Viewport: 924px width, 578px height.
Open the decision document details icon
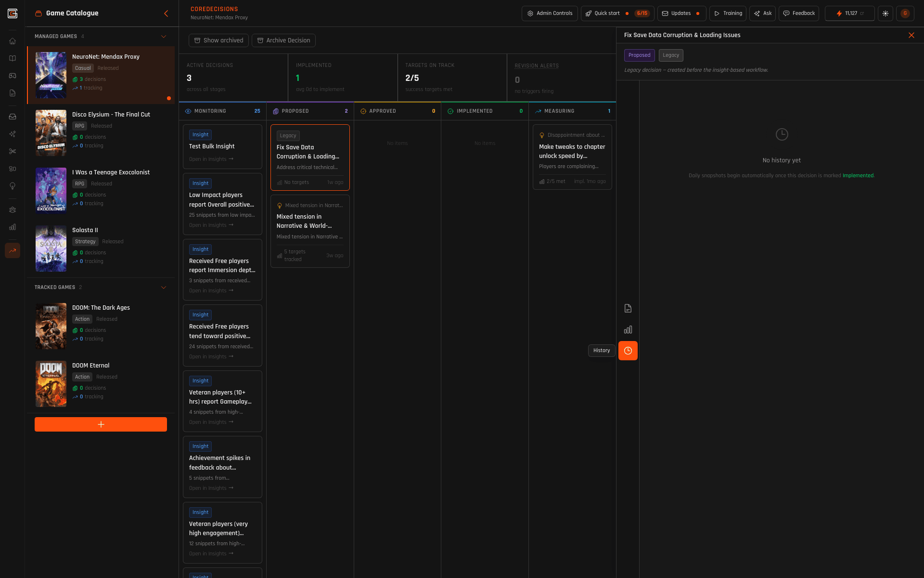(628, 308)
